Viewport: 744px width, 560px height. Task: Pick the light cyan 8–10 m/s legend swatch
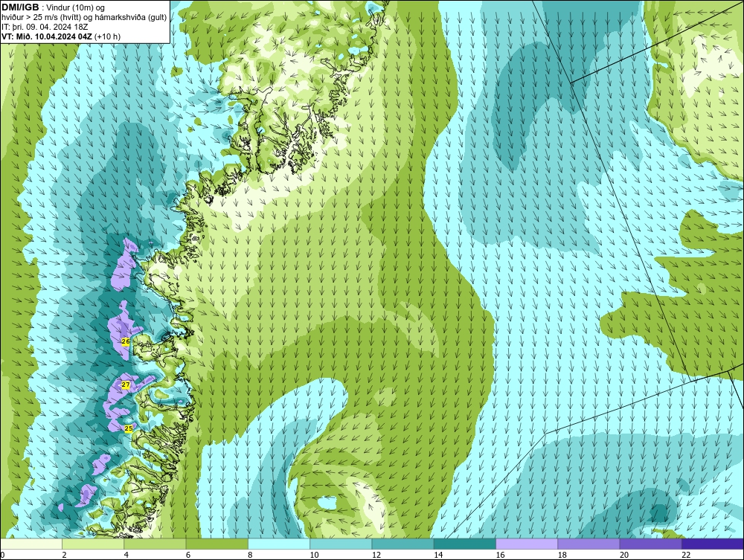279,544
